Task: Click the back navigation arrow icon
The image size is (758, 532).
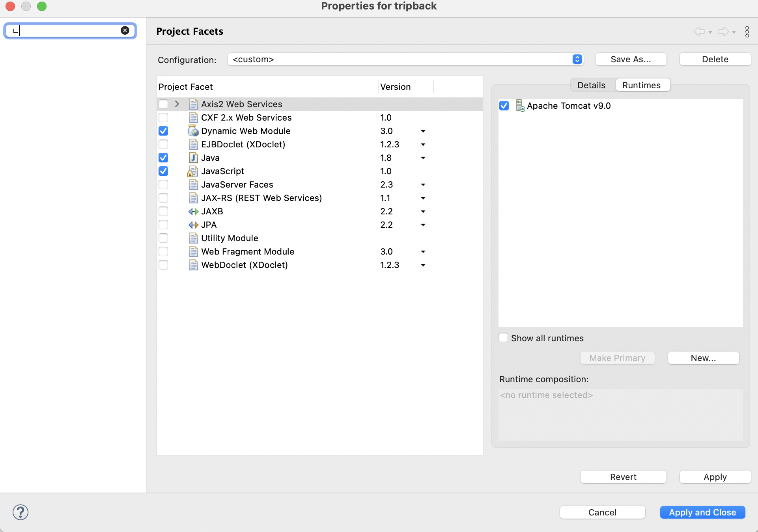Action: click(700, 32)
